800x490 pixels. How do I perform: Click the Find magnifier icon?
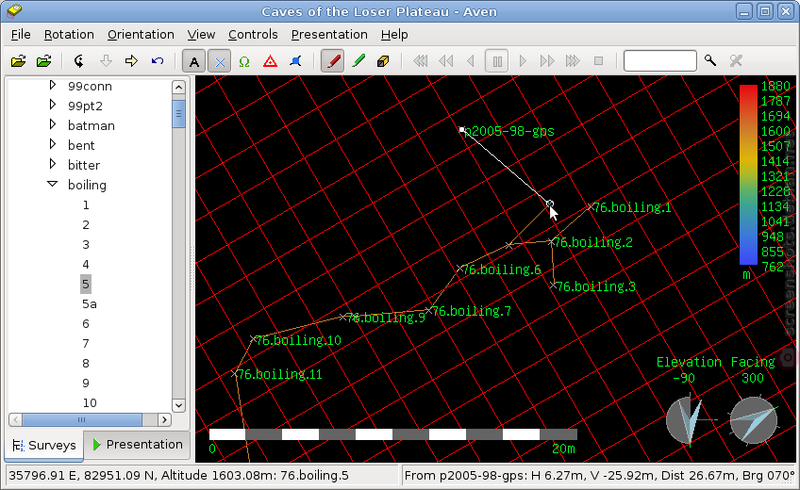click(710, 61)
